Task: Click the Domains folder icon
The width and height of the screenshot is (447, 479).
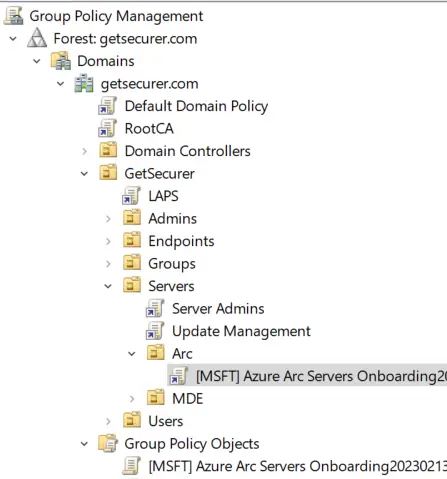Action: [61, 61]
